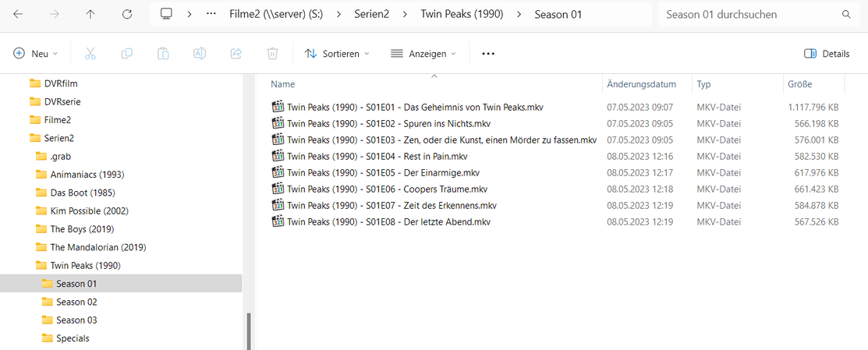The image size is (868, 350).
Task: Click the Paste clipboard icon
Action: pos(163,54)
